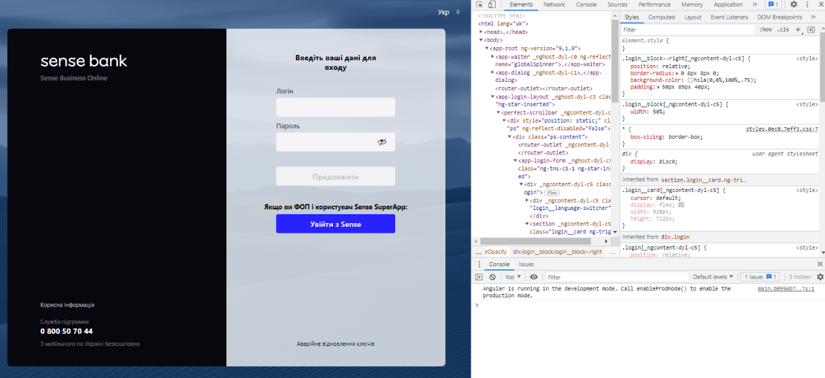
Task: Clear the console with the block icon
Action: pos(492,277)
